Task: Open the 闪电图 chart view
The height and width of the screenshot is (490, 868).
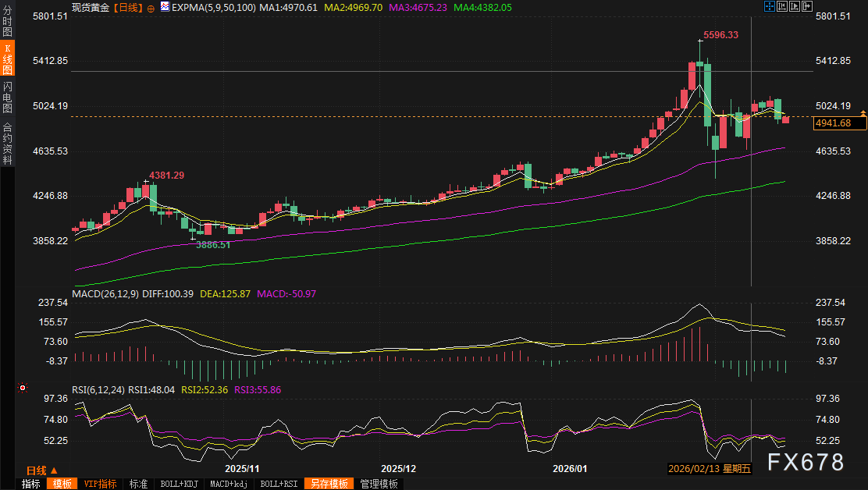Action: click(x=6, y=99)
